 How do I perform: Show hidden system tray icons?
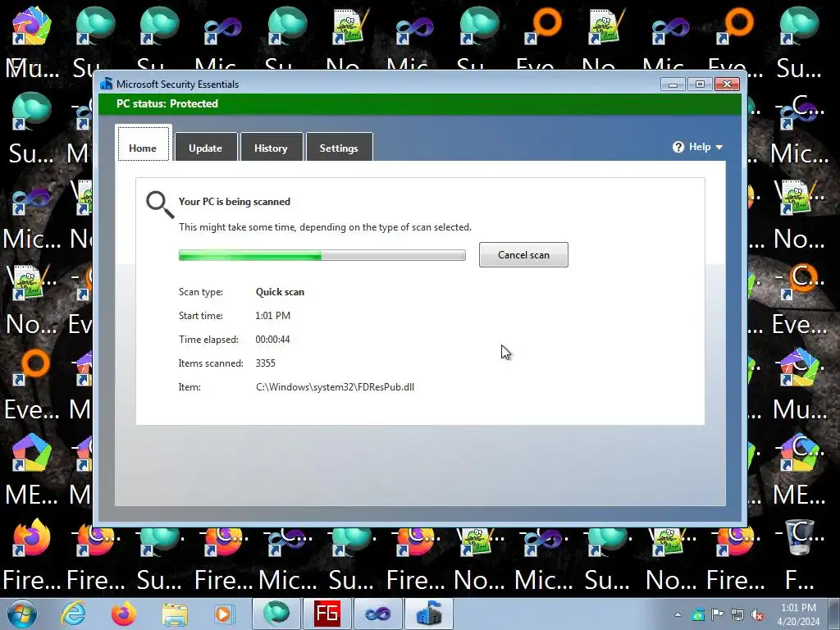pyautogui.click(x=678, y=614)
